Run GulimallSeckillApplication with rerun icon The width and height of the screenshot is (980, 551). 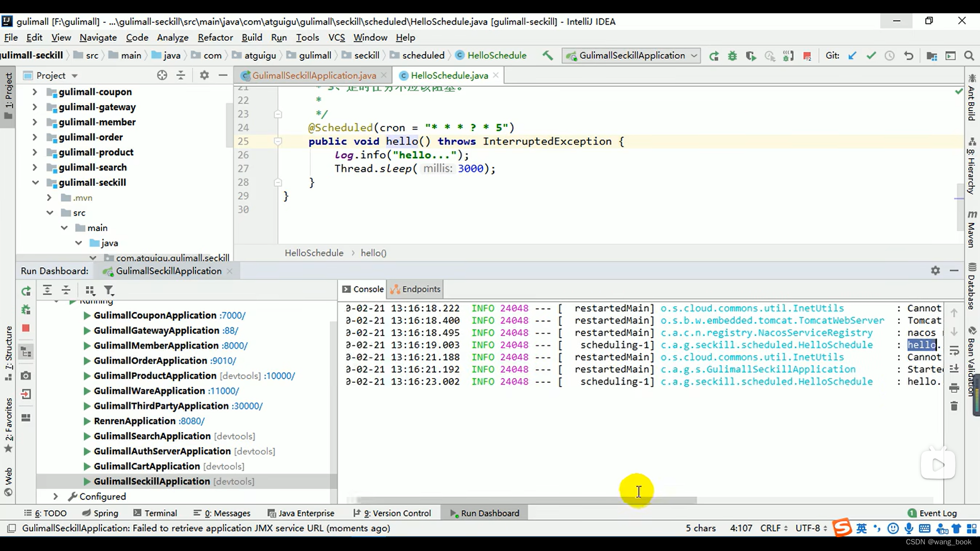(714, 56)
